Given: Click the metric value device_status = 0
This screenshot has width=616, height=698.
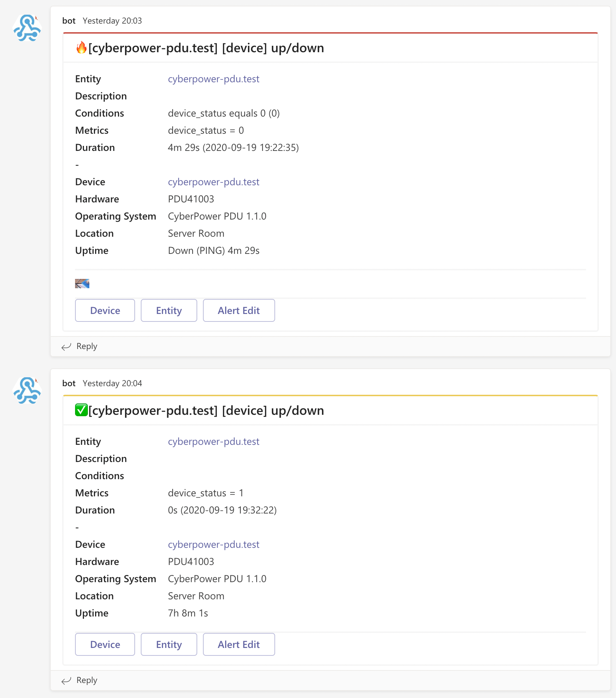Looking at the screenshot, I should click(206, 131).
